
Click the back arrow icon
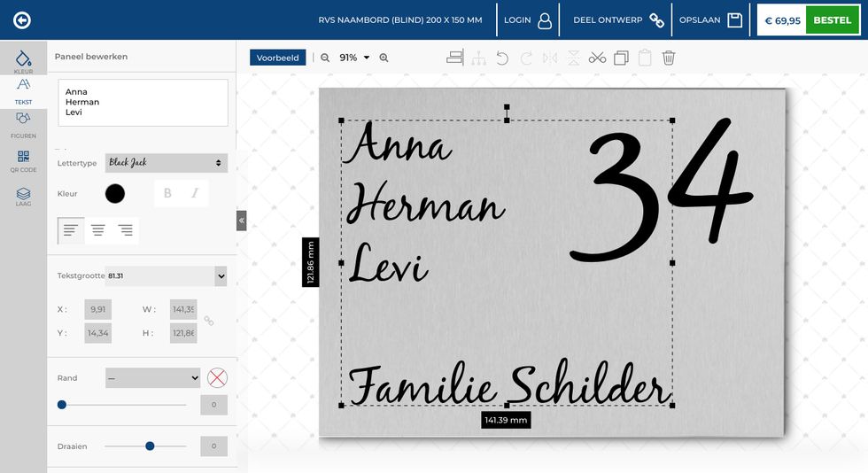pyautogui.click(x=22, y=20)
